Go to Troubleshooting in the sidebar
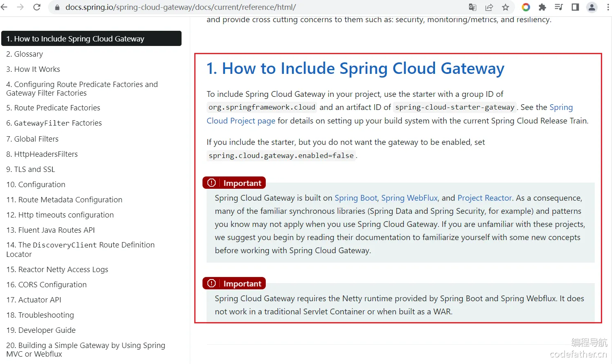Image resolution: width=612 pixels, height=364 pixels. (x=40, y=315)
